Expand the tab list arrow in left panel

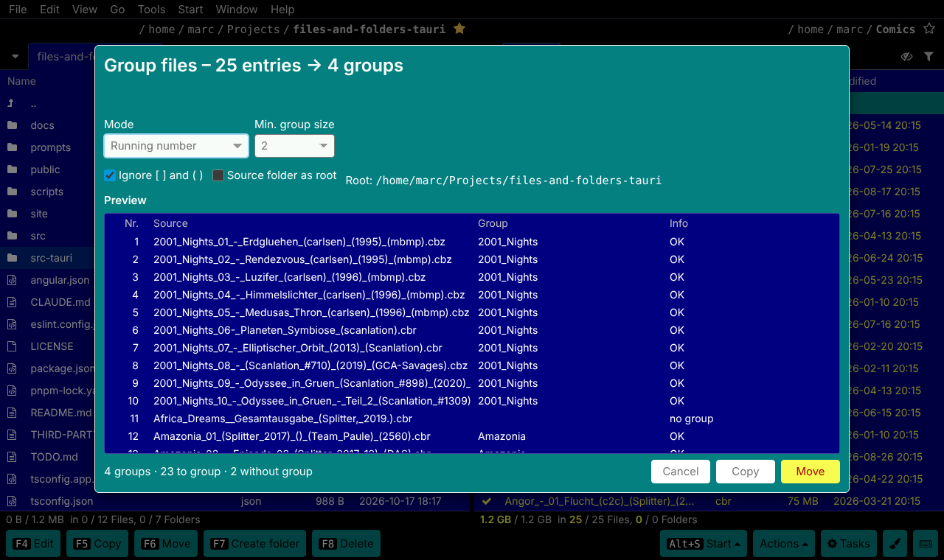[x=15, y=57]
